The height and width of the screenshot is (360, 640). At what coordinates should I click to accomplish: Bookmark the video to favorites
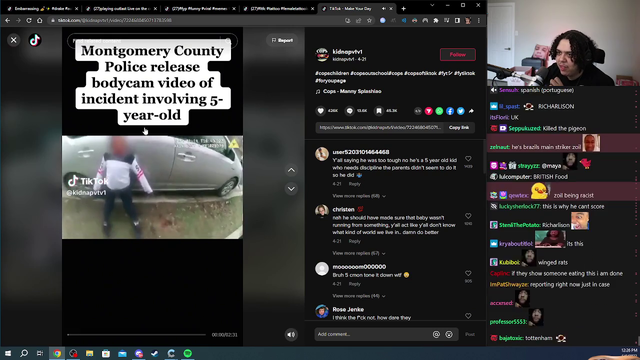coord(379,111)
